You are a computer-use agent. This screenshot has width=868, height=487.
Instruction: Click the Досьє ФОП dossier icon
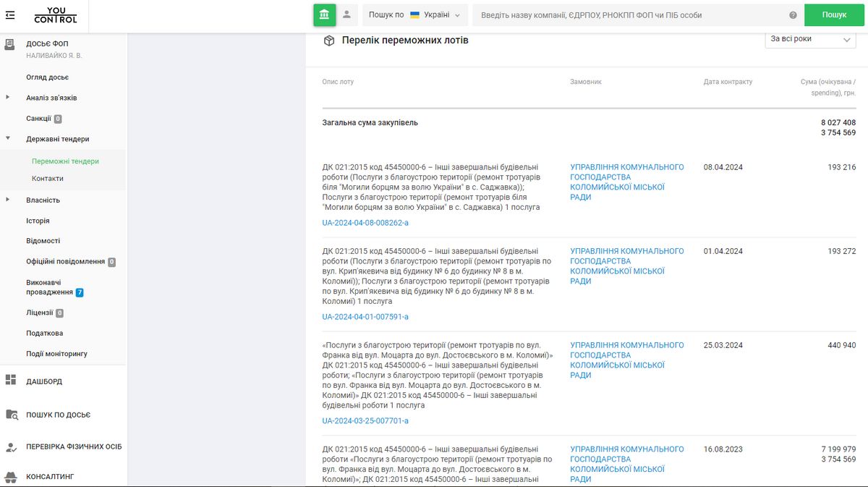coord(10,44)
